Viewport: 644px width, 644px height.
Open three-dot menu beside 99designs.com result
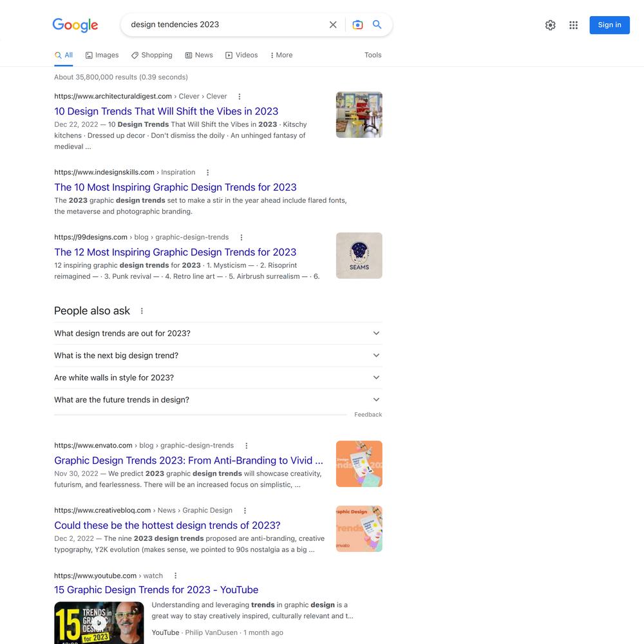[x=241, y=238]
